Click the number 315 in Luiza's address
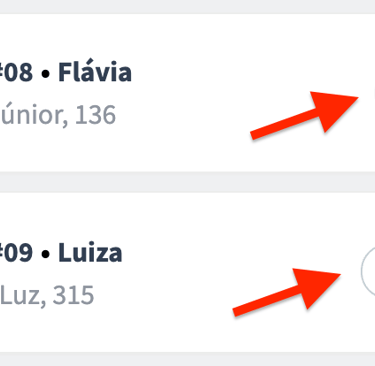Image resolution: width=375 pixels, height=366 pixels. click(73, 295)
